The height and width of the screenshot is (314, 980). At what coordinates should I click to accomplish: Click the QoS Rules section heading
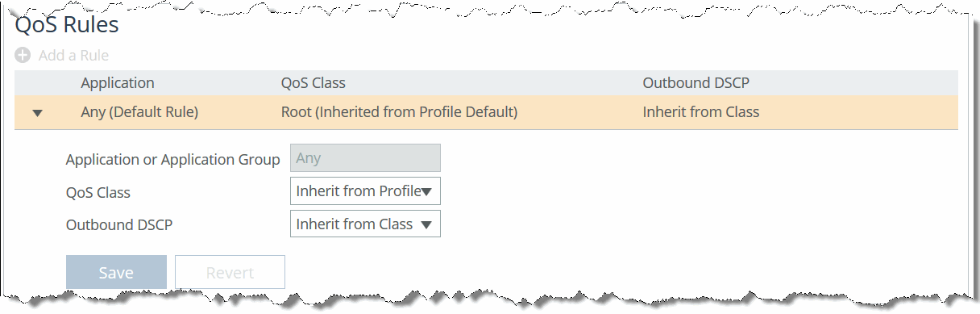point(67,25)
